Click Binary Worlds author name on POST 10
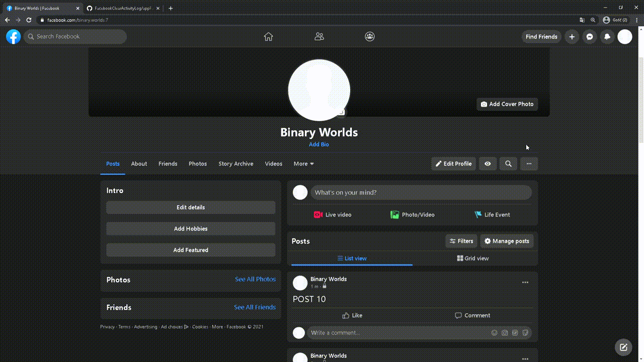 click(329, 279)
